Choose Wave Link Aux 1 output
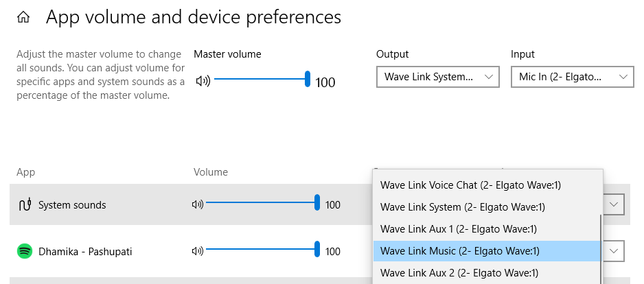 458,229
